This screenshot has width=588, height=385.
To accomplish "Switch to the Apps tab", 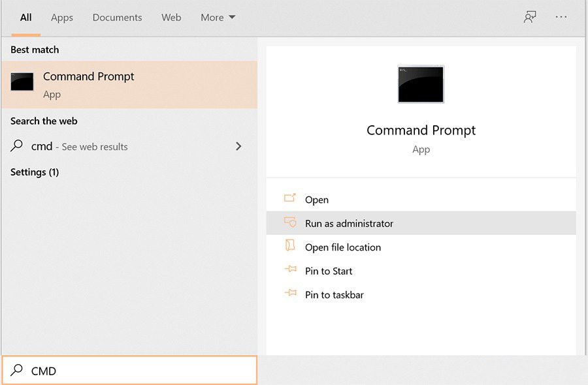I will click(x=62, y=18).
